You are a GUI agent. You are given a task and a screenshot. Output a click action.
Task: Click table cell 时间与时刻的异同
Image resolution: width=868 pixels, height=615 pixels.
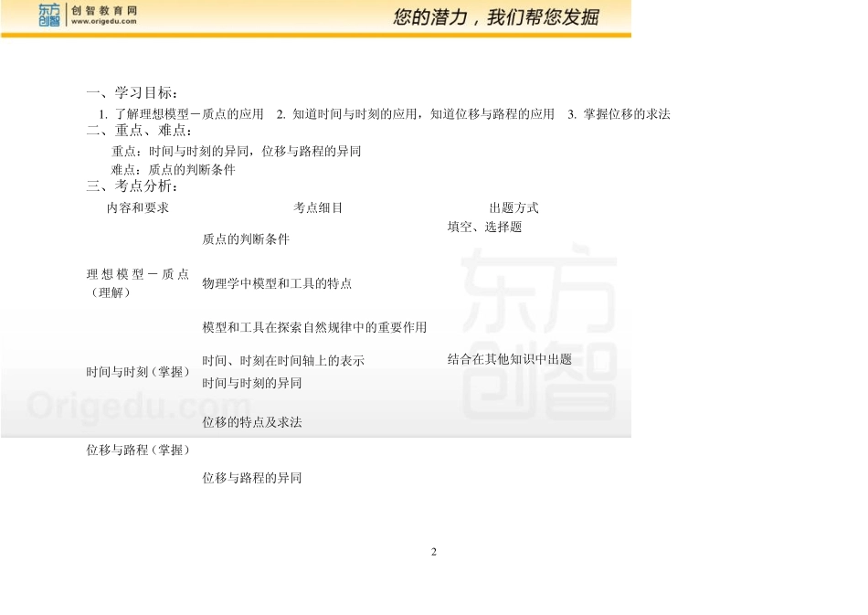click(252, 383)
